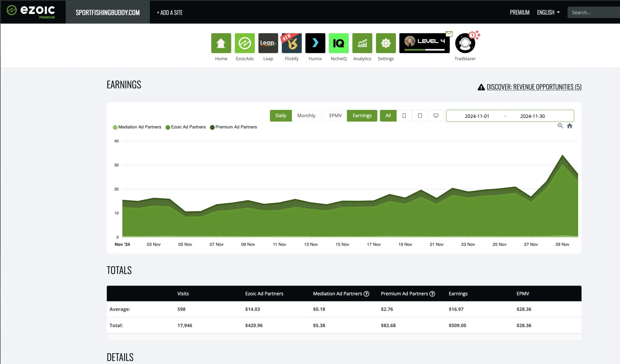Click Mediation Ad Partners help icon
620x364 pixels.
point(366,294)
